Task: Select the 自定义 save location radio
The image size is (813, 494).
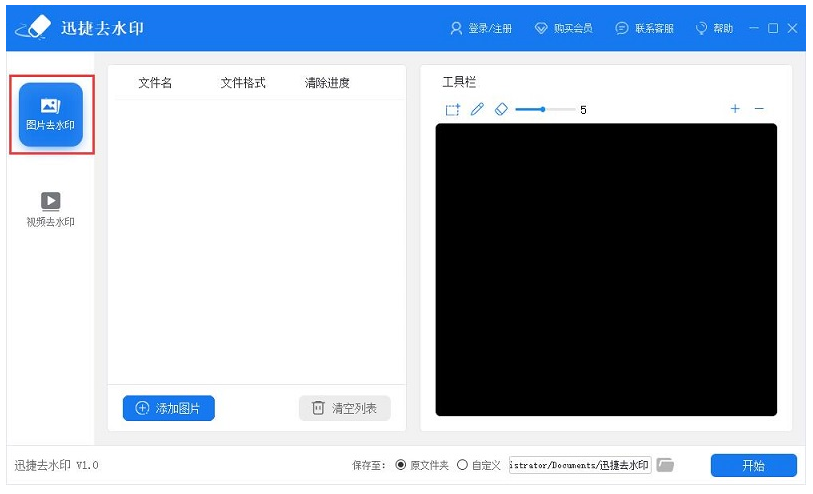Action: click(x=462, y=464)
